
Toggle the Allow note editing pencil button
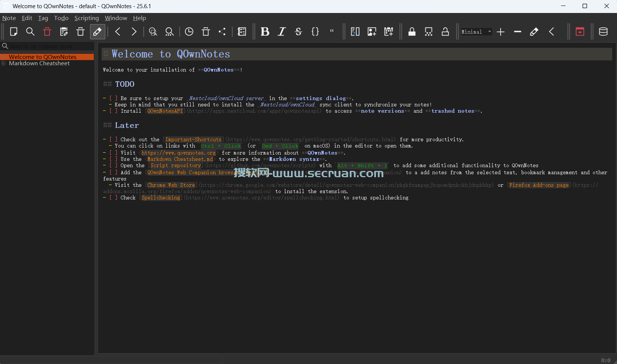pos(98,32)
